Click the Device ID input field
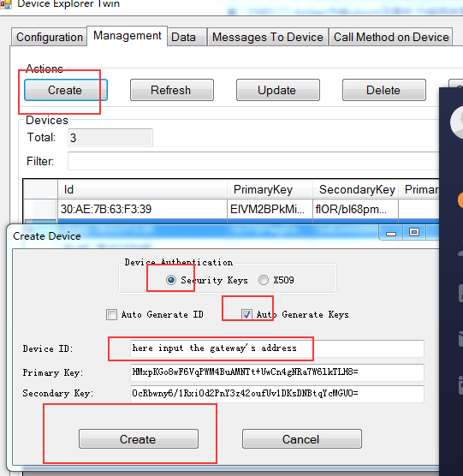The image size is (463, 476). [x=276, y=348]
